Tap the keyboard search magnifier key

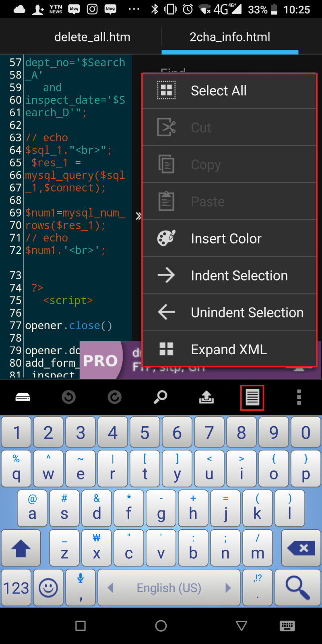coord(298,588)
